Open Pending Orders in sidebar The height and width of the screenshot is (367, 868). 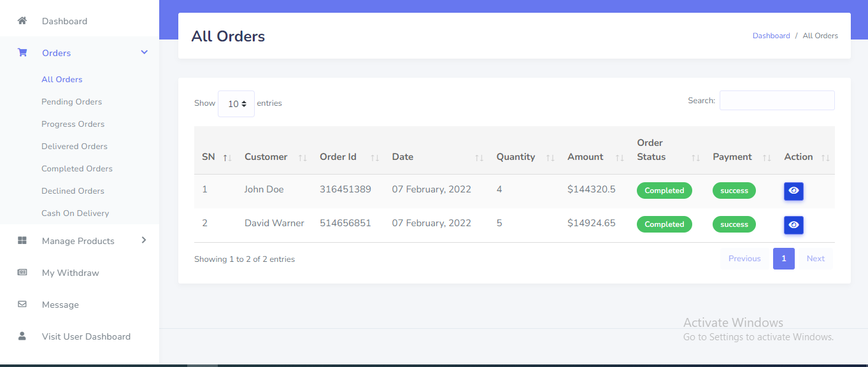(x=71, y=102)
